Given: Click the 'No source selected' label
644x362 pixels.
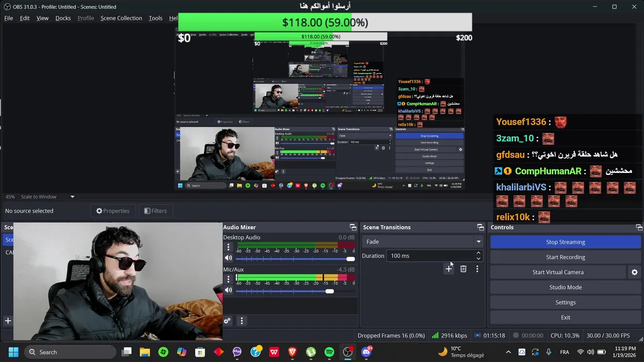Looking at the screenshot, I should tap(29, 211).
